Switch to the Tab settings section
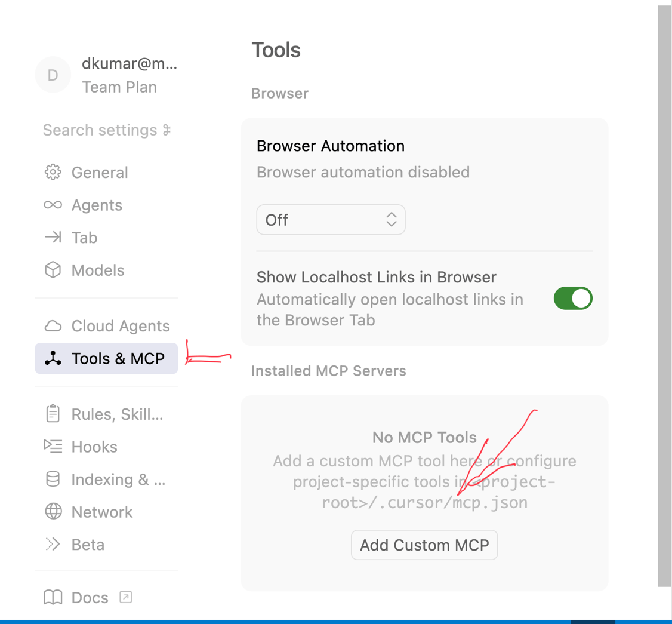The height and width of the screenshot is (624, 672). tap(84, 237)
